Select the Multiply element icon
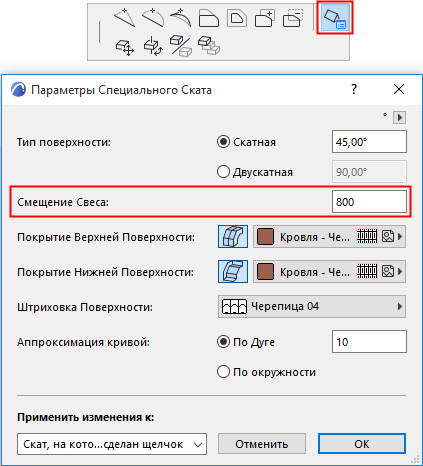423x466 pixels. tap(209, 45)
